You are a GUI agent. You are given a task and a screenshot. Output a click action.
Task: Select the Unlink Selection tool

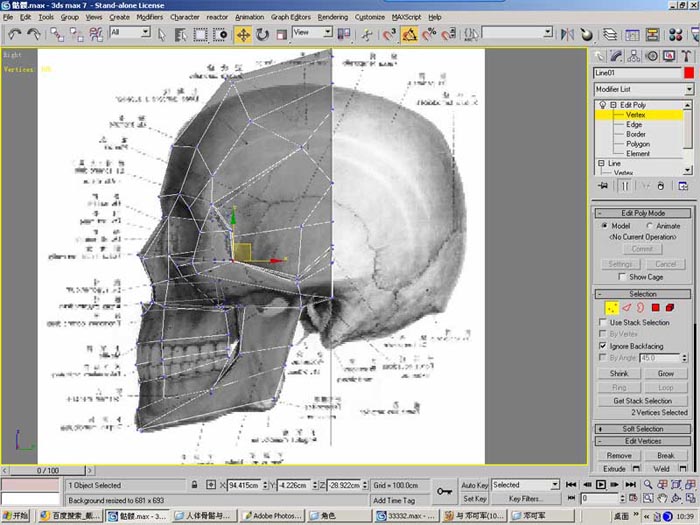click(76, 34)
